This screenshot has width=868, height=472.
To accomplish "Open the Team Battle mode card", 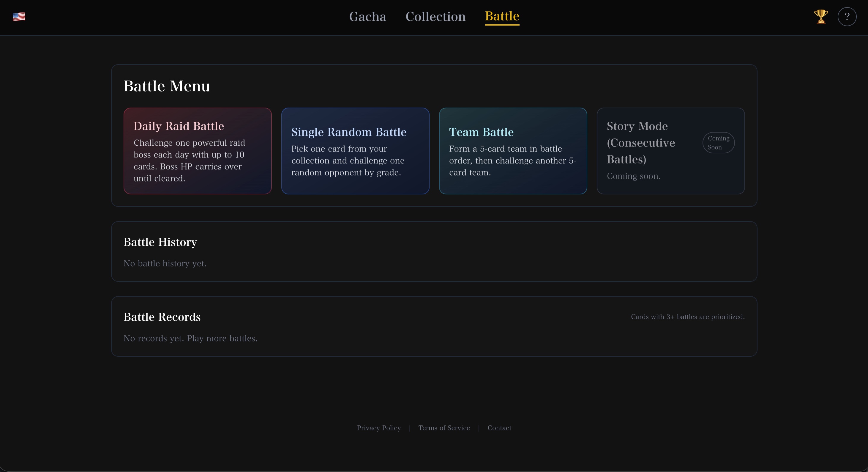I will click(513, 151).
